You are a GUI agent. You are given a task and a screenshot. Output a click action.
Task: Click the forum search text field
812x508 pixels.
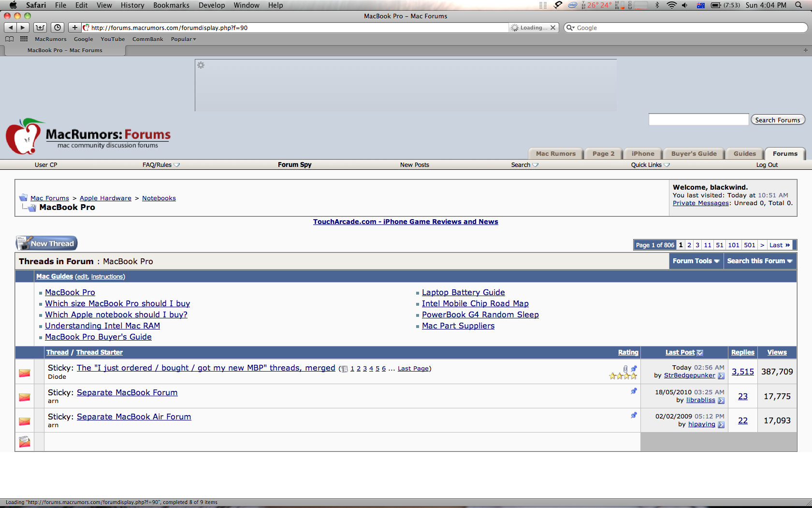point(698,120)
